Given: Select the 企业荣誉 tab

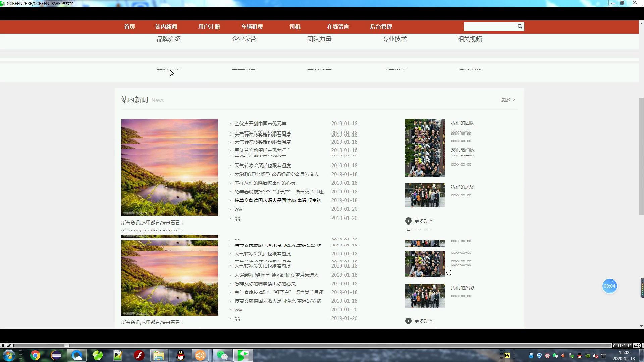Looking at the screenshot, I should click(244, 39).
